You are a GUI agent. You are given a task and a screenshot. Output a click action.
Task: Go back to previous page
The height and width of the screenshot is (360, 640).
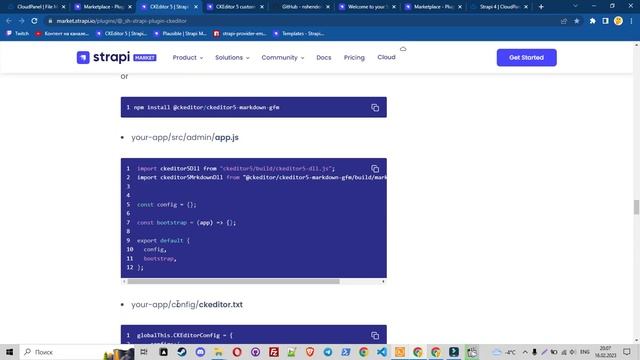click(x=9, y=21)
